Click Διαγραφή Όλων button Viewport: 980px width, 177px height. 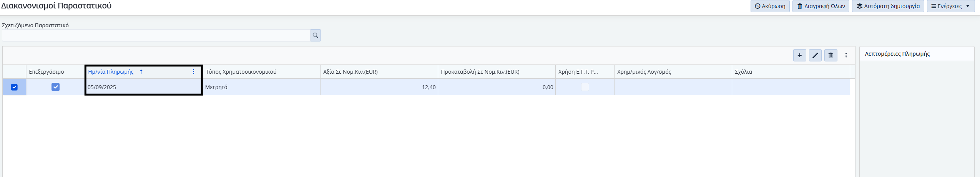[821, 6]
